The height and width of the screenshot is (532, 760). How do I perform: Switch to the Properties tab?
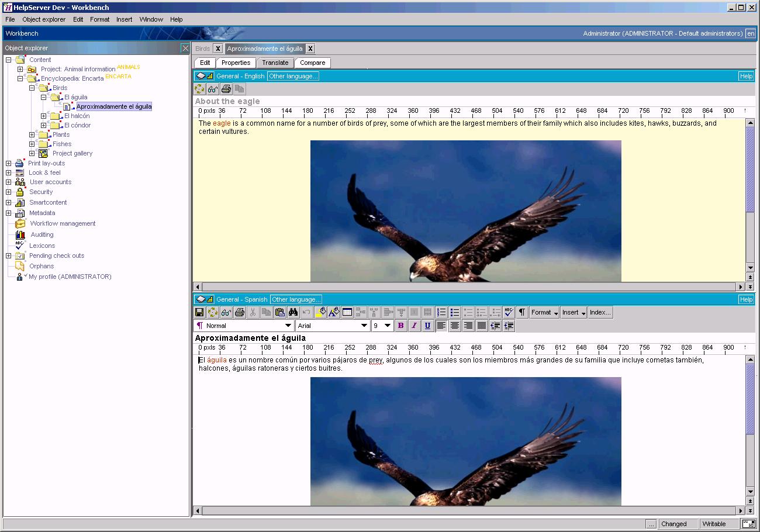click(x=236, y=63)
